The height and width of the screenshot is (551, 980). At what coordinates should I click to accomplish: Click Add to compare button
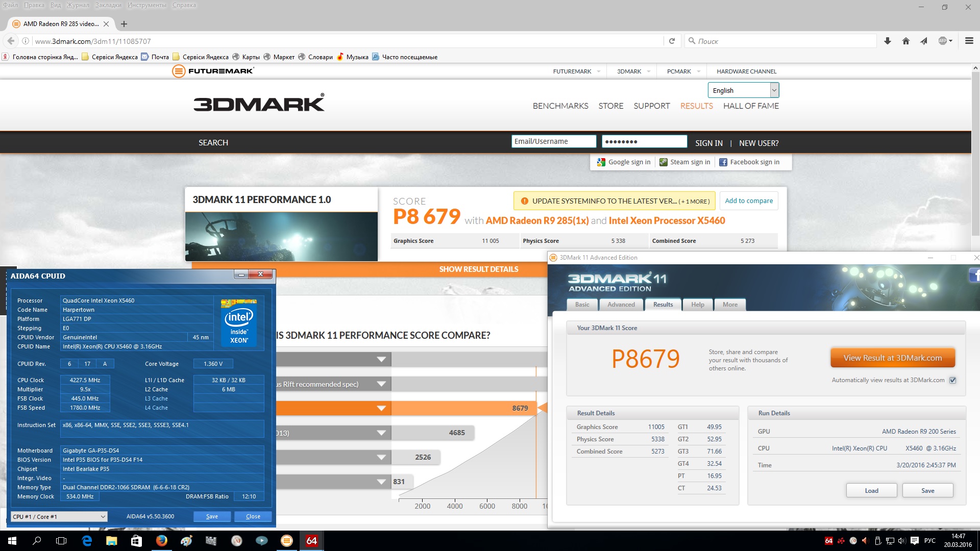tap(749, 201)
